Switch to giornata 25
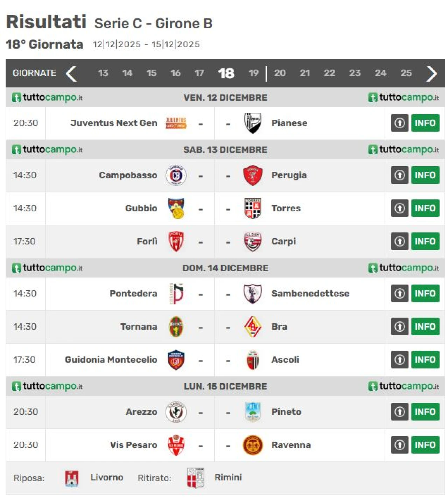 coord(406,73)
